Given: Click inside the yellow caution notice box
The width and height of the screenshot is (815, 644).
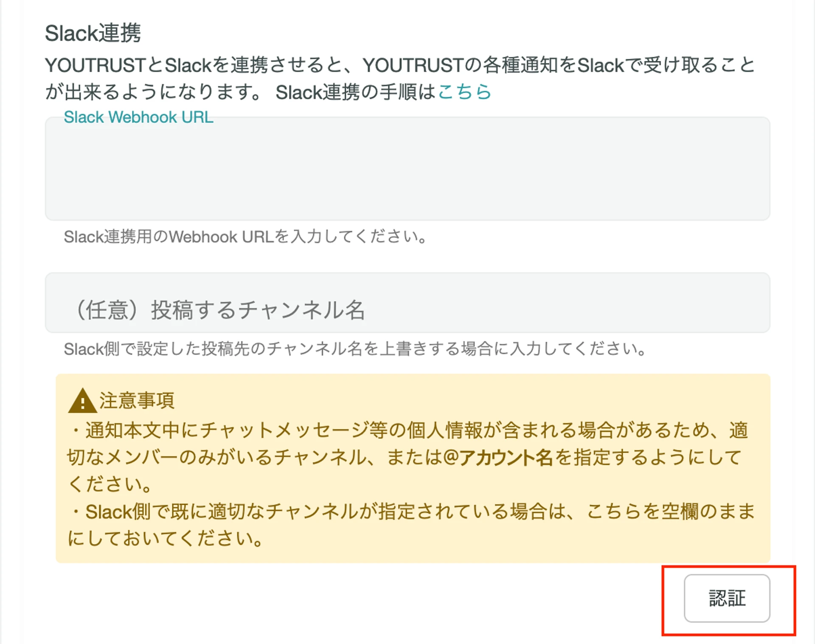Looking at the screenshot, I should tap(407, 467).
